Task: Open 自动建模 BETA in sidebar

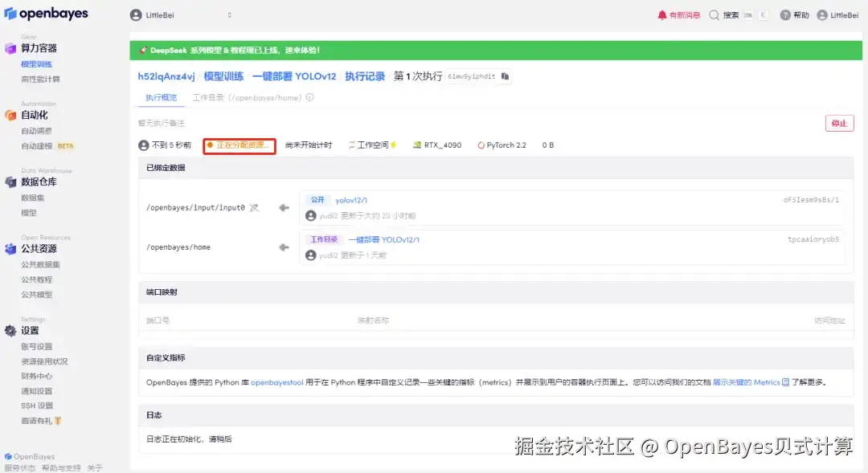Action: (47, 146)
